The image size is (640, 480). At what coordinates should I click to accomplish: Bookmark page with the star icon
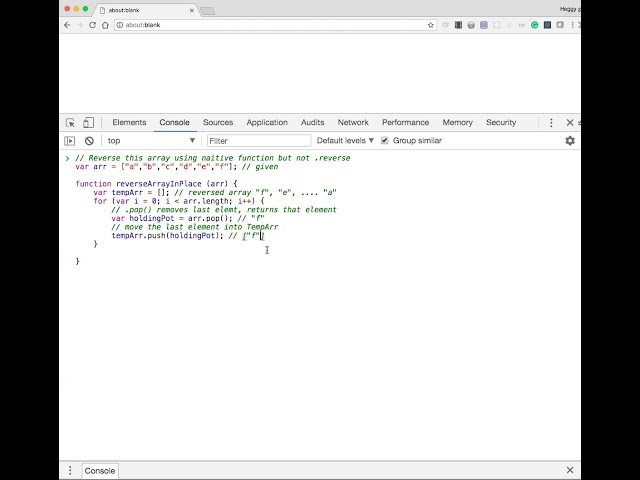(431, 25)
